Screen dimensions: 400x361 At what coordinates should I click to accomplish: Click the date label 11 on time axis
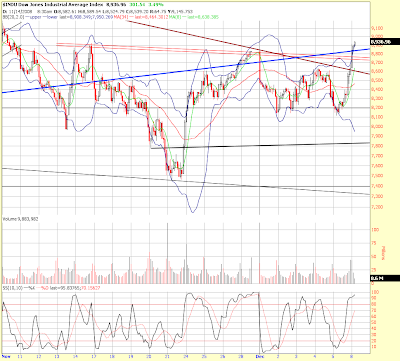(x=20, y=356)
